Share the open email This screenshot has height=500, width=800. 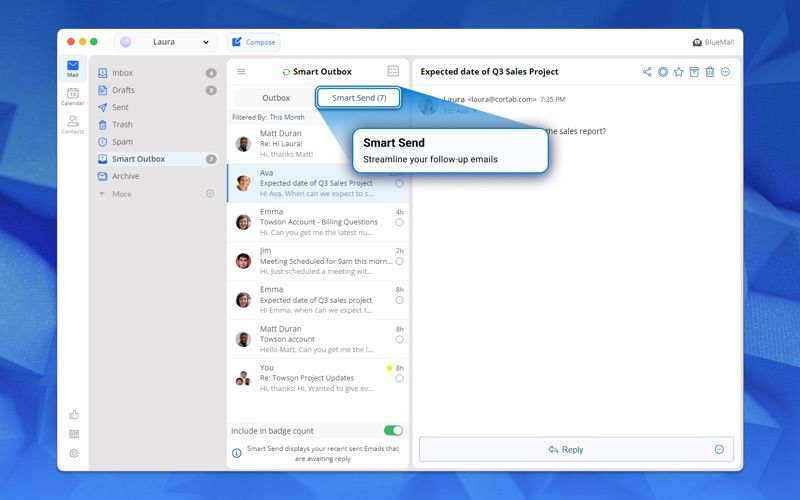[x=647, y=72]
